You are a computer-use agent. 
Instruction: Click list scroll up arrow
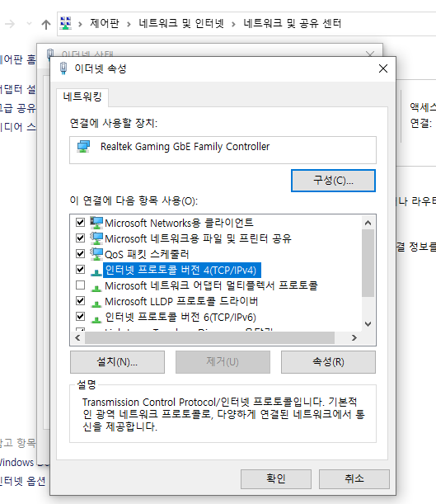coord(368,223)
